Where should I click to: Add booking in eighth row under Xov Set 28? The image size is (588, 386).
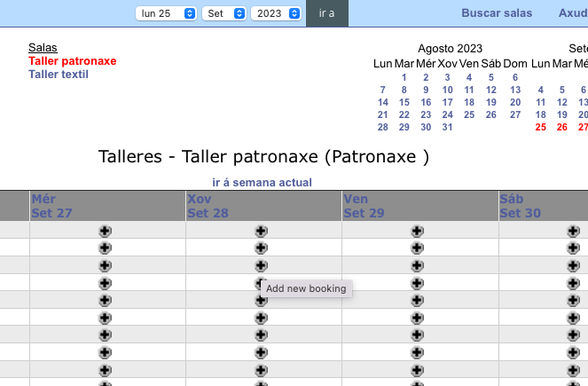coord(261,352)
